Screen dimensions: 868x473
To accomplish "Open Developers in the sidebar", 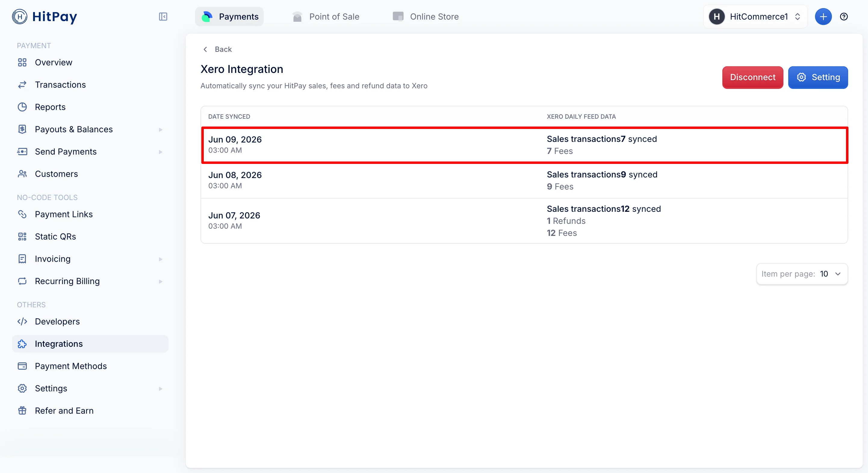I will pyautogui.click(x=90, y=321).
